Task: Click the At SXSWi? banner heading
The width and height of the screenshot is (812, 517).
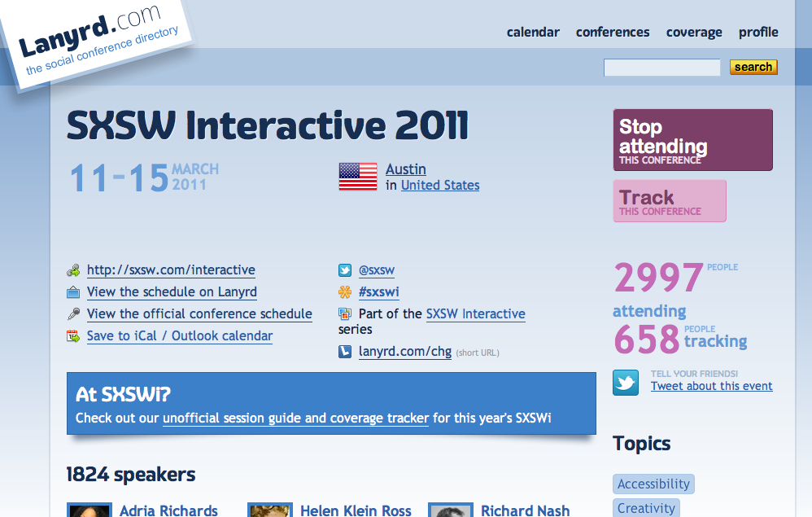Action: (x=123, y=395)
